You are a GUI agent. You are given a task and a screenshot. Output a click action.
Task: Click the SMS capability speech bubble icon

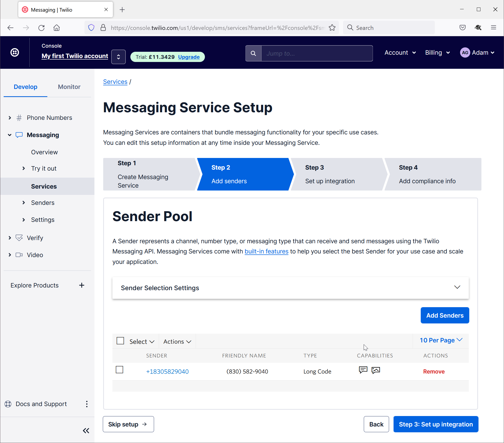tap(363, 370)
